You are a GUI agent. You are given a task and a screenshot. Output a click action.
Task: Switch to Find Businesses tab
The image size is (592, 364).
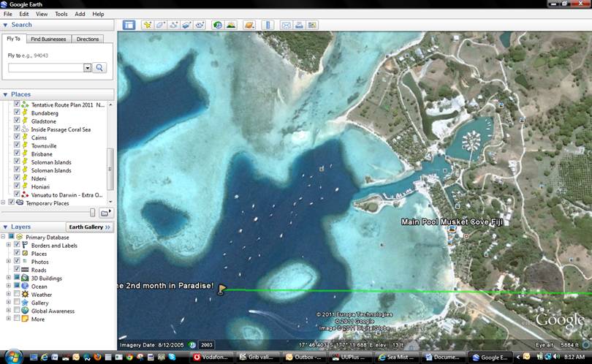(48, 39)
